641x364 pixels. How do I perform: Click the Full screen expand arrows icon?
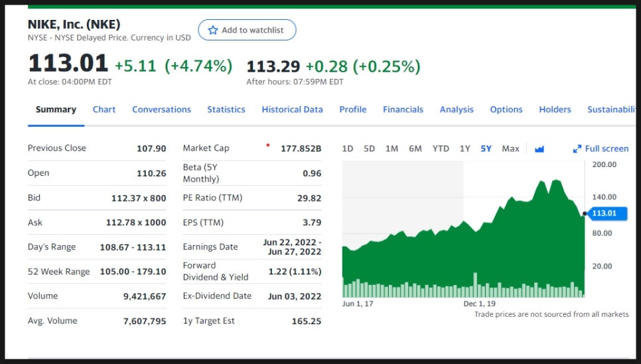click(577, 149)
